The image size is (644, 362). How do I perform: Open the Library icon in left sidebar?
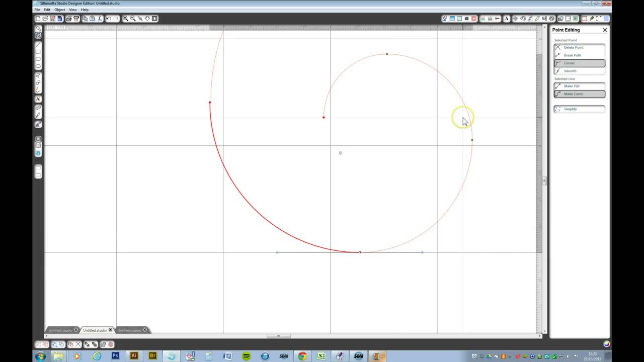(x=38, y=146)
